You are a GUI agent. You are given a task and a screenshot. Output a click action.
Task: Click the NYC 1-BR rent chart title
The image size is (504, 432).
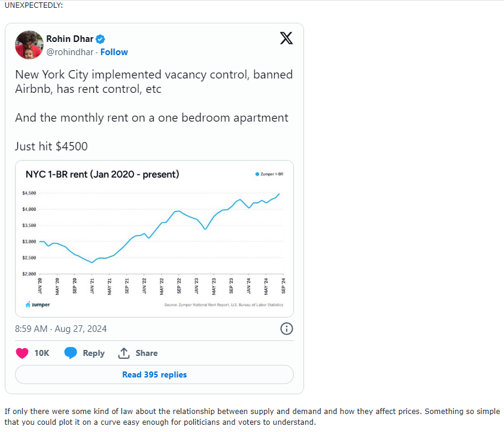(x=102, y=174)
